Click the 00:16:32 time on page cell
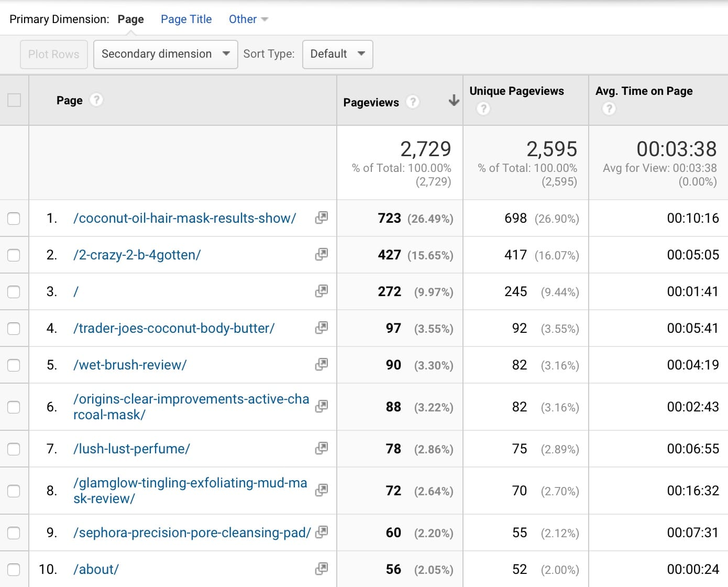The image size is (728, 587). coord(692,491)
